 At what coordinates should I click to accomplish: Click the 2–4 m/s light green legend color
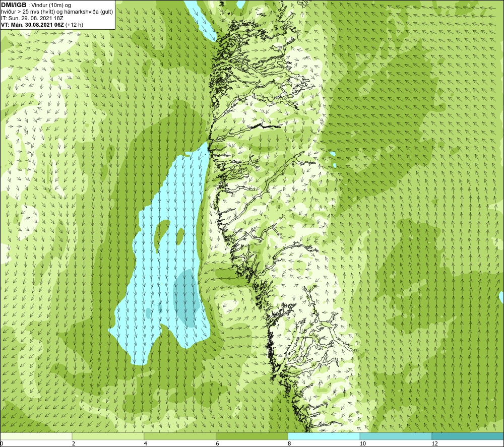[x=108, y=436]
